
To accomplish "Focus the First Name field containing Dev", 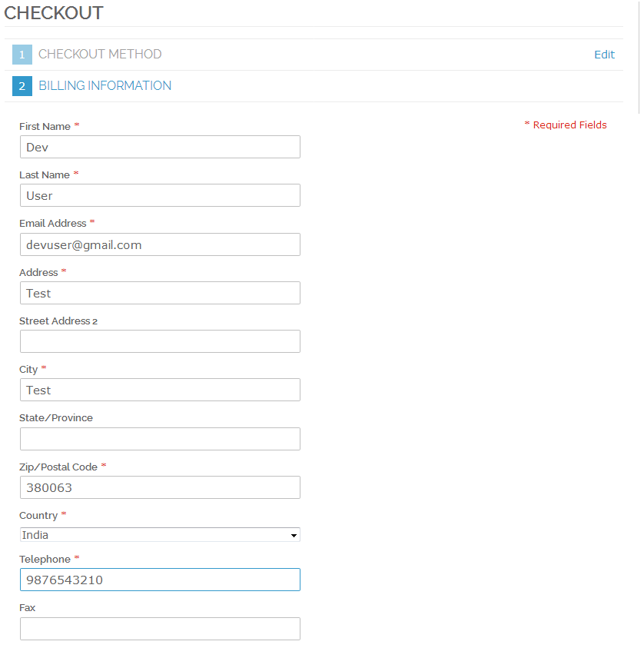I will [x=160, y=147].
